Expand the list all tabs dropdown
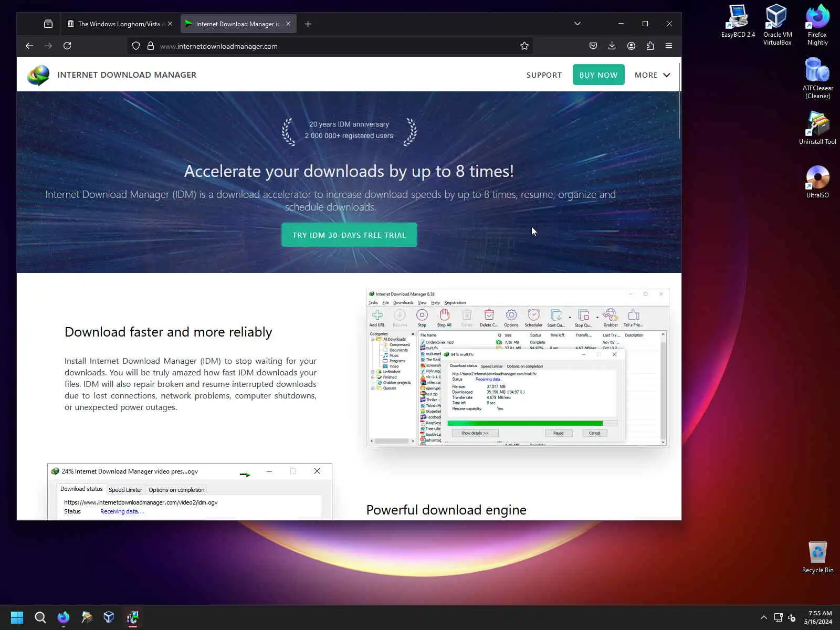This screenshot has width=840, height=630. click(577, 24)
